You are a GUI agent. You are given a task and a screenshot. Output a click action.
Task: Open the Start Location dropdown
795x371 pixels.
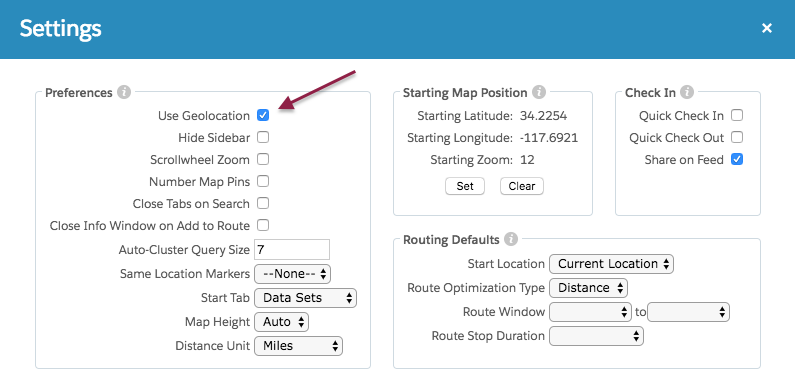611,264
